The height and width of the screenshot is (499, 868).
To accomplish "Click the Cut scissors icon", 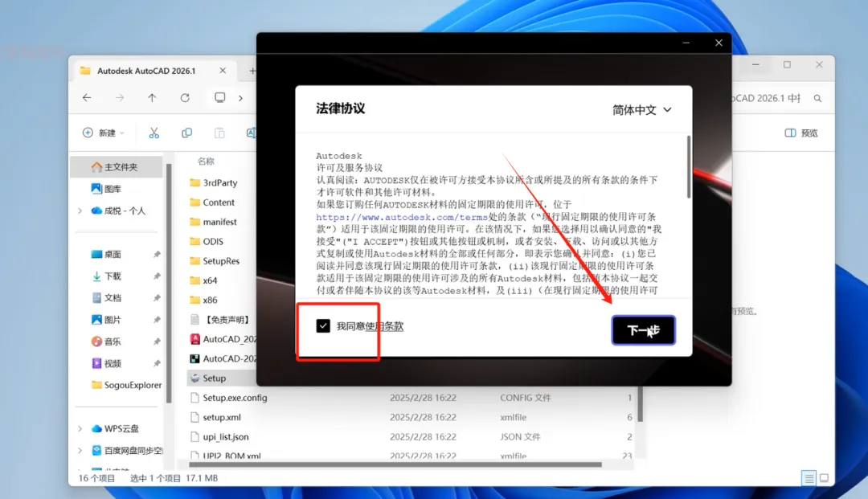I will point(154,133).
